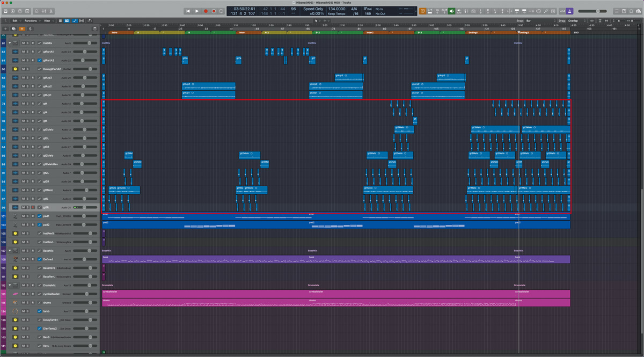
Task: Toggle the Flex show/hide button
Action: (x=82, y=21)
